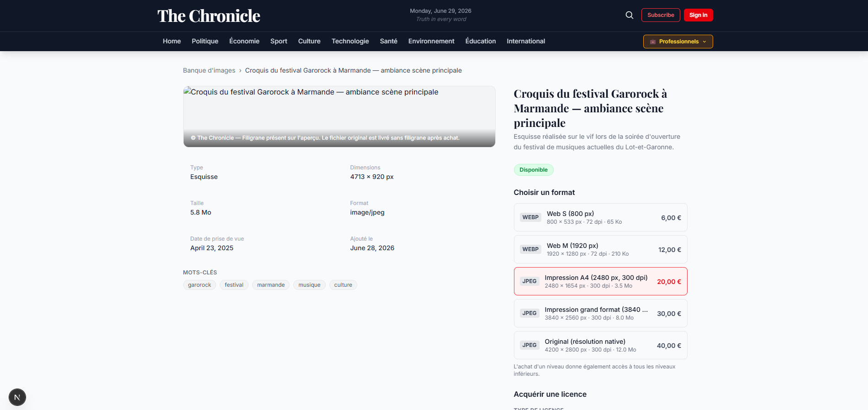Click the briefcase icon beside Professionnels
The image size is (868, 410).
coord(653,42)
